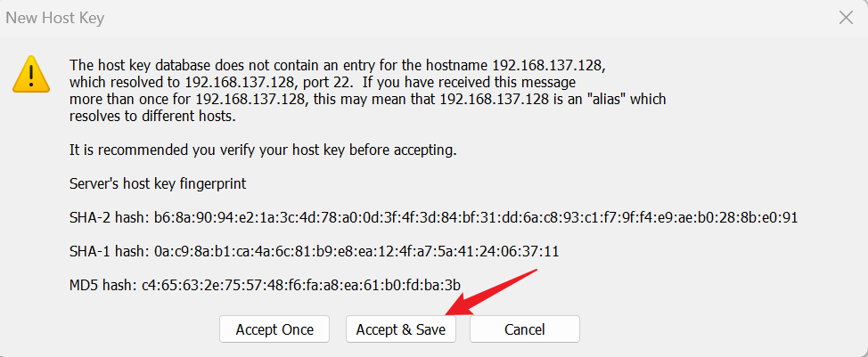Cancel the new host key dialog
Image resolution: width=868 pixels, height=357 pixels.
524,329
